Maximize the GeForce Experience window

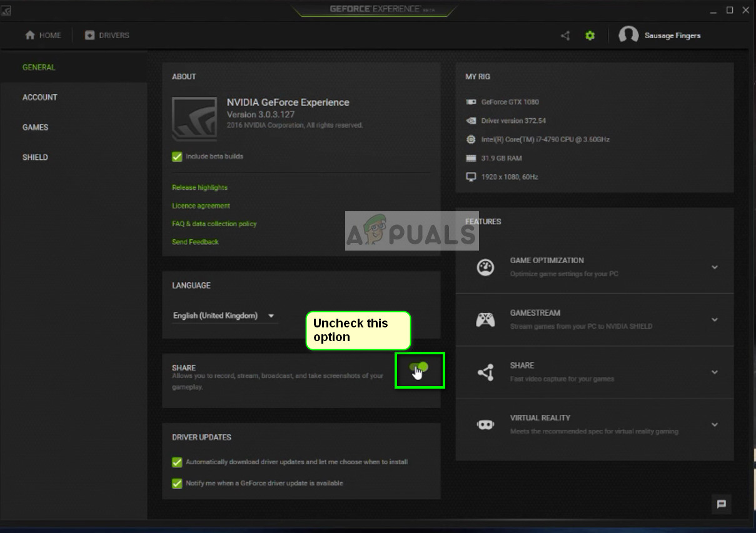point(729,11)
